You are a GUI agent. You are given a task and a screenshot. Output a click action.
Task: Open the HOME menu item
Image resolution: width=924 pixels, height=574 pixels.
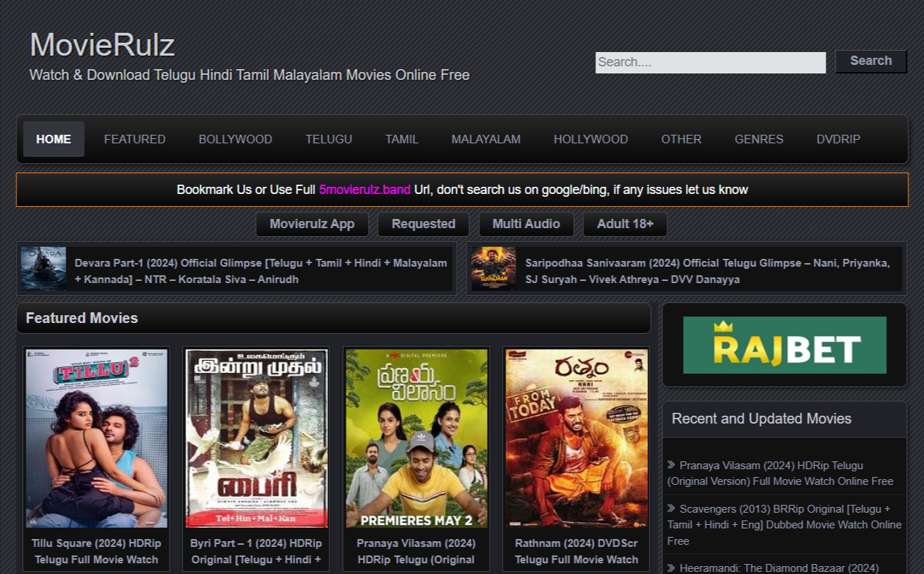[53, 139]
